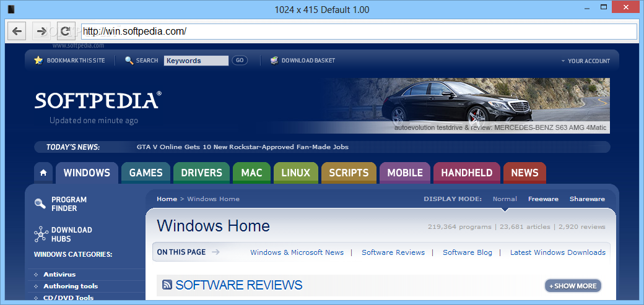
Task: Maximize the window
Action: (x=603, y=7)
